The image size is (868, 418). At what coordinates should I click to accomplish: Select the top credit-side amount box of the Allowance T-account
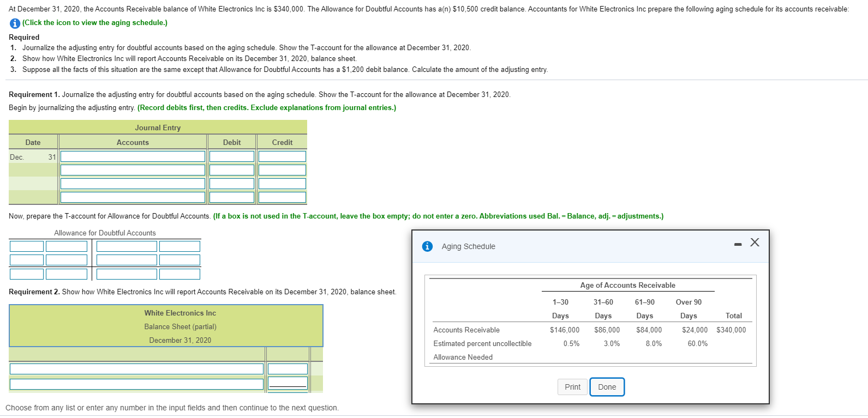179,246
